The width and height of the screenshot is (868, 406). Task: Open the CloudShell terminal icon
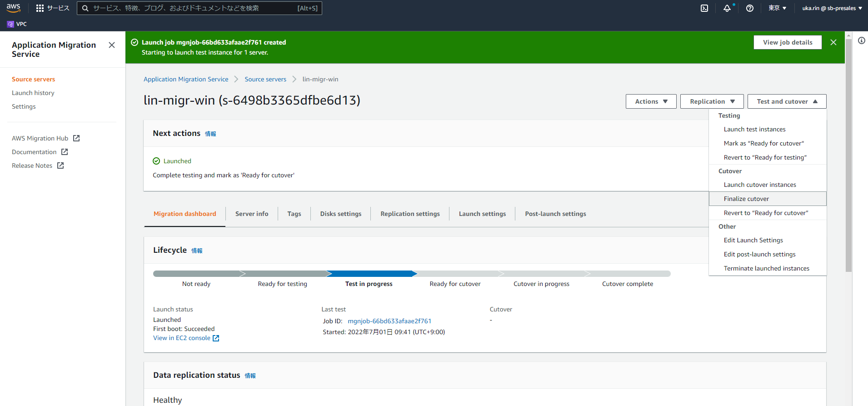click(x=704, y=8)
